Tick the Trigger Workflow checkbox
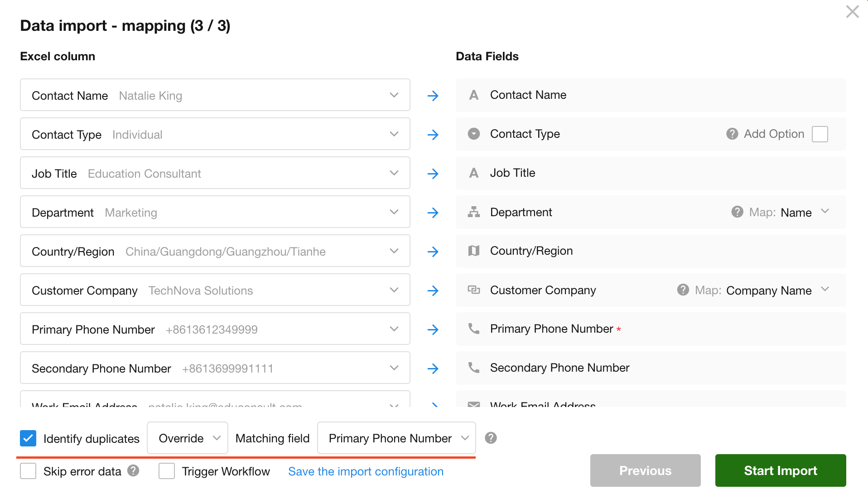 167,471
